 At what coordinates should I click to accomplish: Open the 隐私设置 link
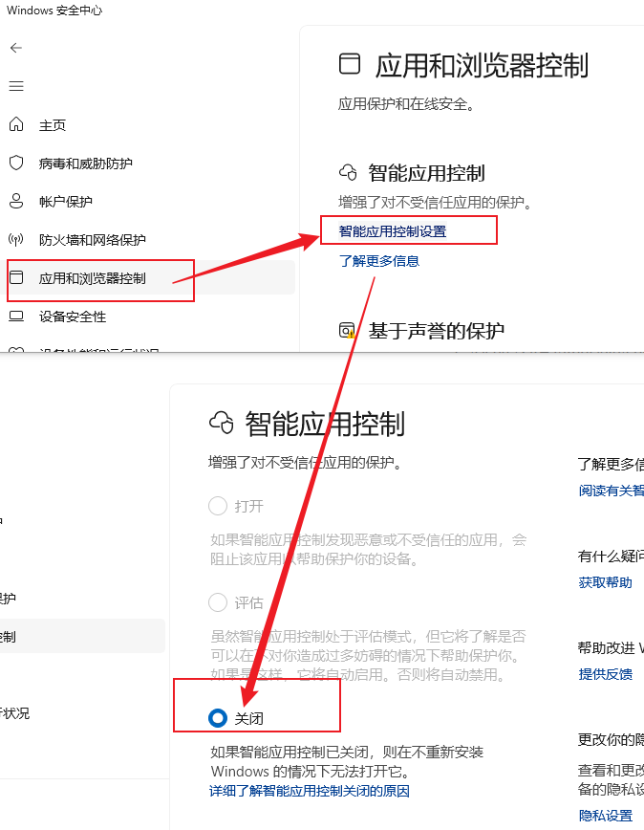click(x=606, y=816)
